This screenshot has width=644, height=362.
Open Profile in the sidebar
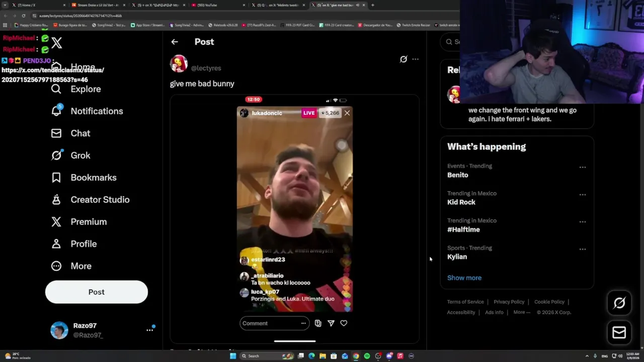(74, 244)
